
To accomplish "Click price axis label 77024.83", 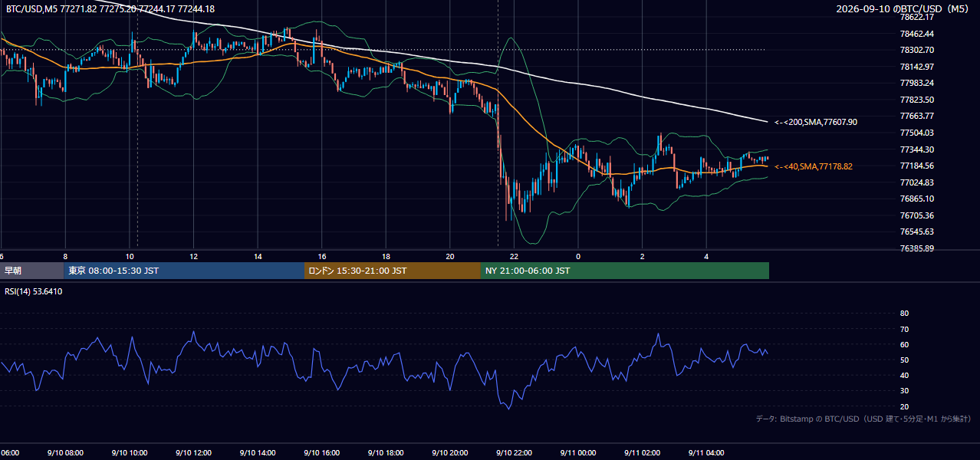I will 916,182.
